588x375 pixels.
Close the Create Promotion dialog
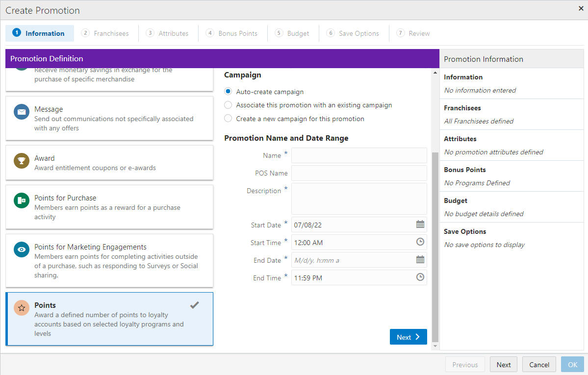581,8
